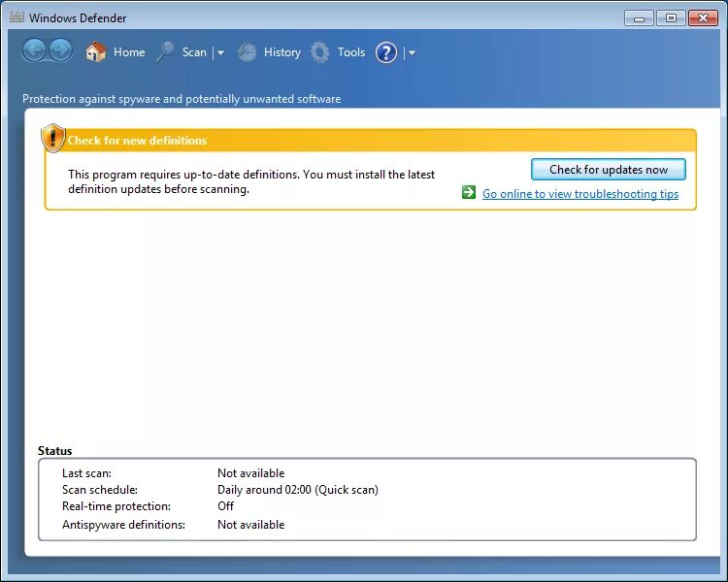
Task: Minimize the Windows Defender window
Action: pyautogui.click(x=639, y=18)
